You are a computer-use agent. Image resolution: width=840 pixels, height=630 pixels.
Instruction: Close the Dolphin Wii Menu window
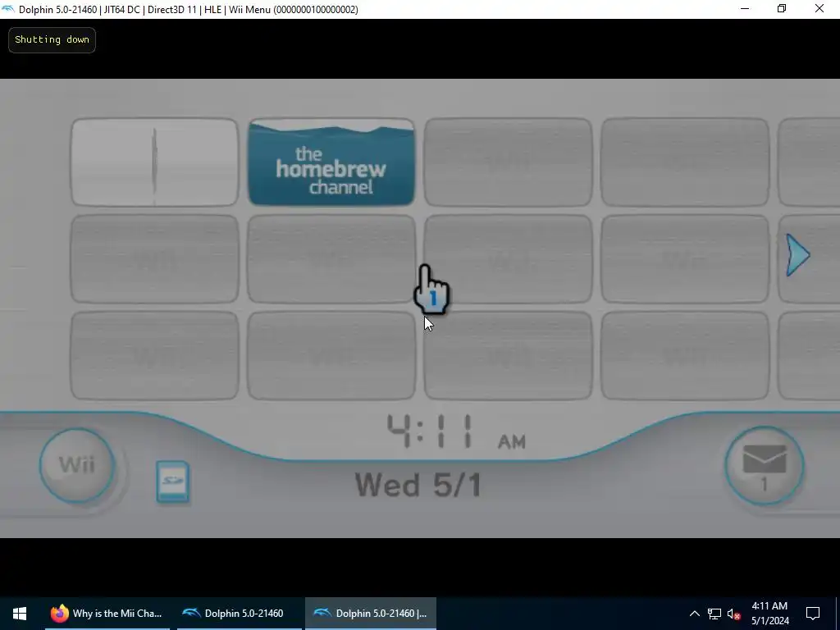coord(819,8)
